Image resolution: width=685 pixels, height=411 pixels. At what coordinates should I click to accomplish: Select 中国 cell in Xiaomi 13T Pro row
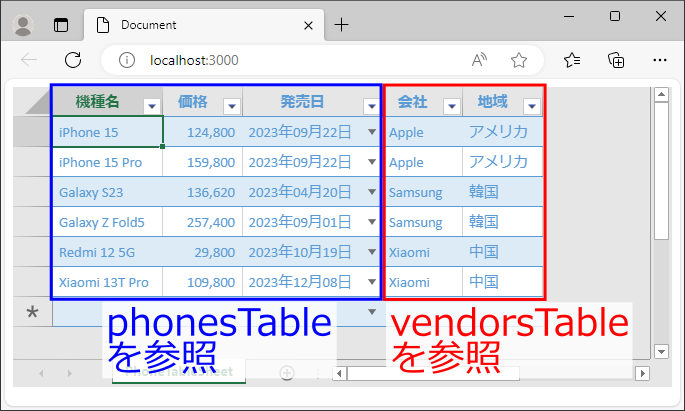point(503,282)
